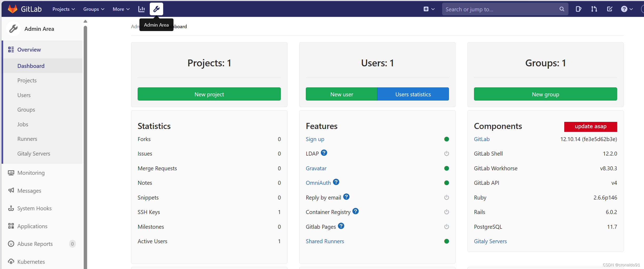Click the New user button
Viewport: 644px width, 269px height.
click(341, 94)
